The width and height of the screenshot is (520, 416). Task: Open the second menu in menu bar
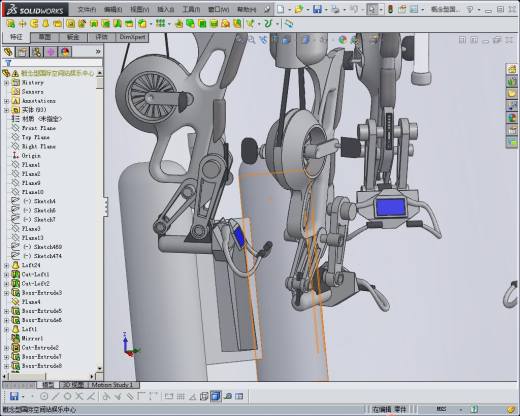(x=113, y=10)
